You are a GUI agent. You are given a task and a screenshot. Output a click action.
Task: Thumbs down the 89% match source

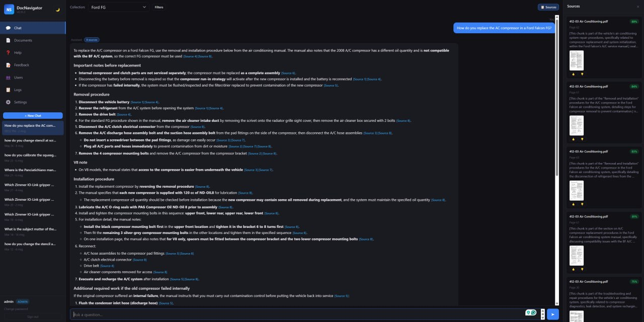click(582, 74)
